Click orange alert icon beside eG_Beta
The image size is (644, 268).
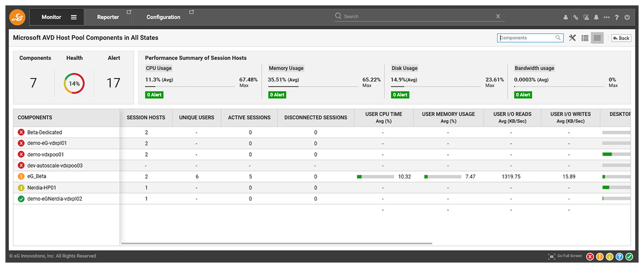21,176
